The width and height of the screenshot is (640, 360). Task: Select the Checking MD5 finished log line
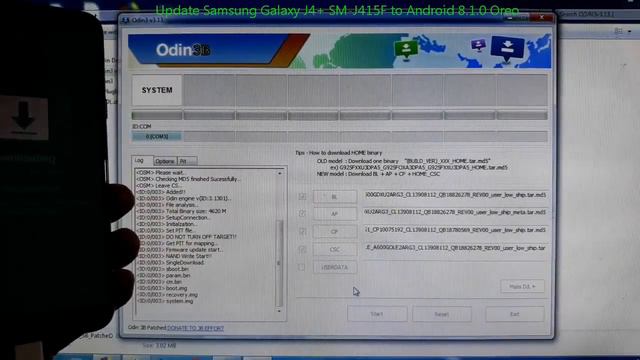tap(189, 179)
